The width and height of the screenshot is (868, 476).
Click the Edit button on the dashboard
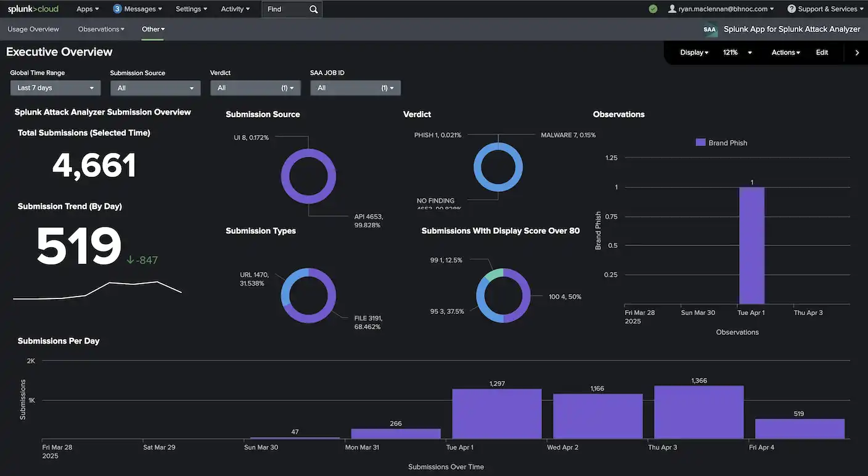[822, 52]
